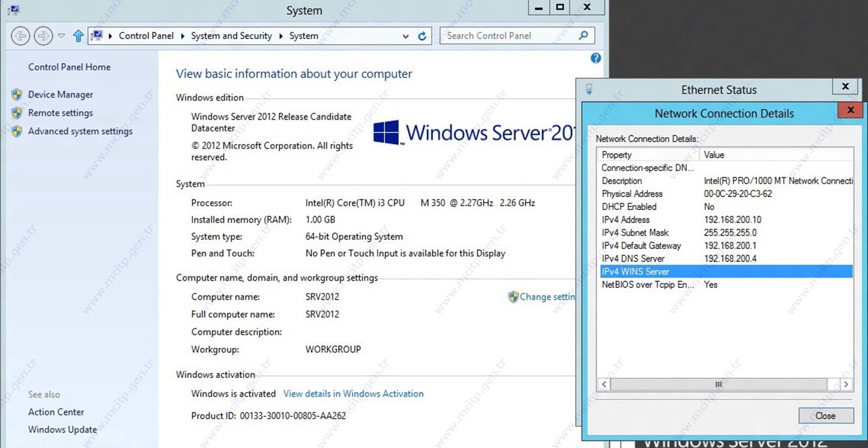Go back with the Back arrow button
The height and width of the screenshot is (448, 868).
point(20,36)
